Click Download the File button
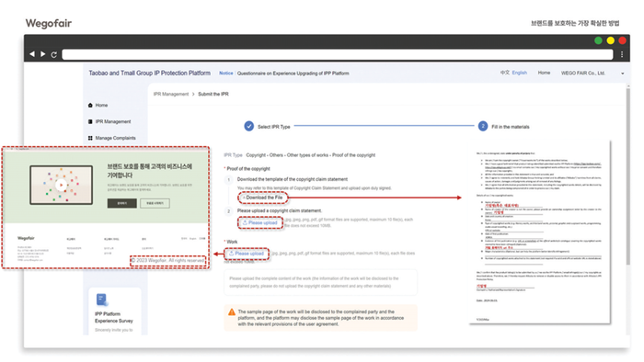This screenshot has height=362, width=644. 263,198
